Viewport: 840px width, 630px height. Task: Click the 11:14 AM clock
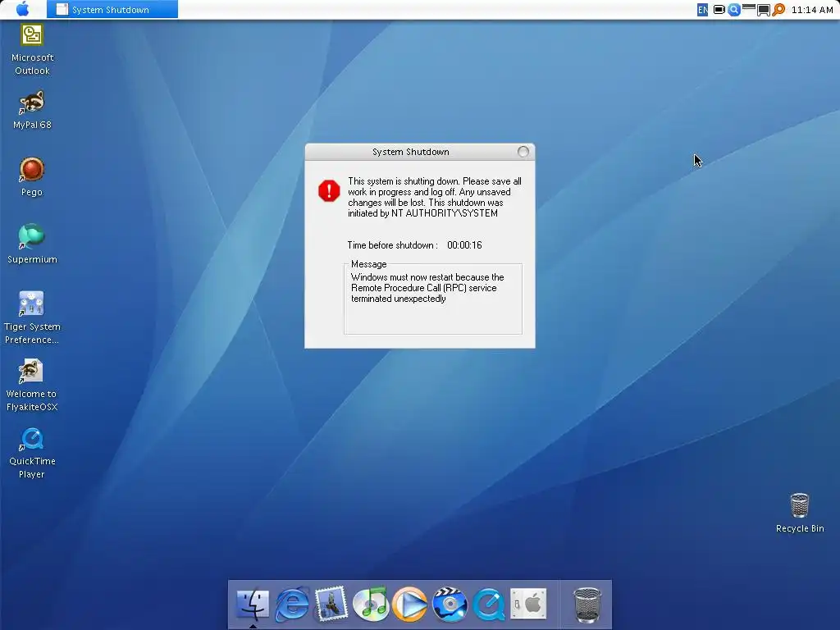[x=812, y=10]
